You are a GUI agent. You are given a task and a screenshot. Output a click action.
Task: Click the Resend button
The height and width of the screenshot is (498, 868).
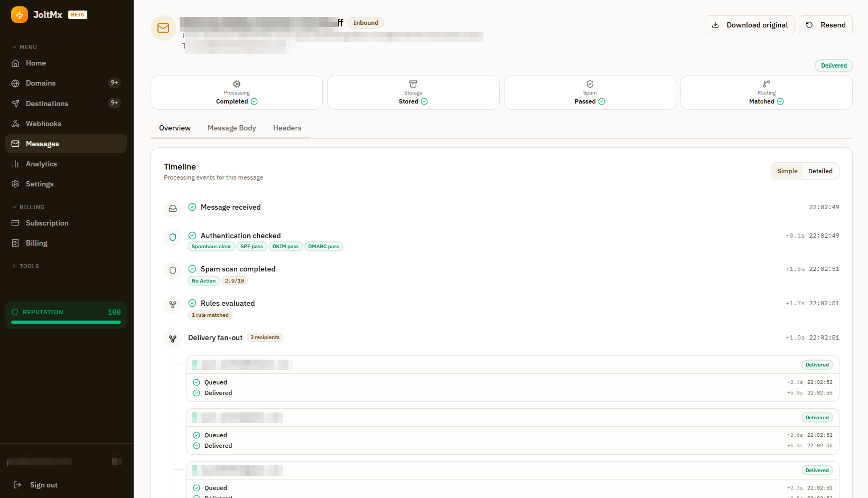(826, 25)
